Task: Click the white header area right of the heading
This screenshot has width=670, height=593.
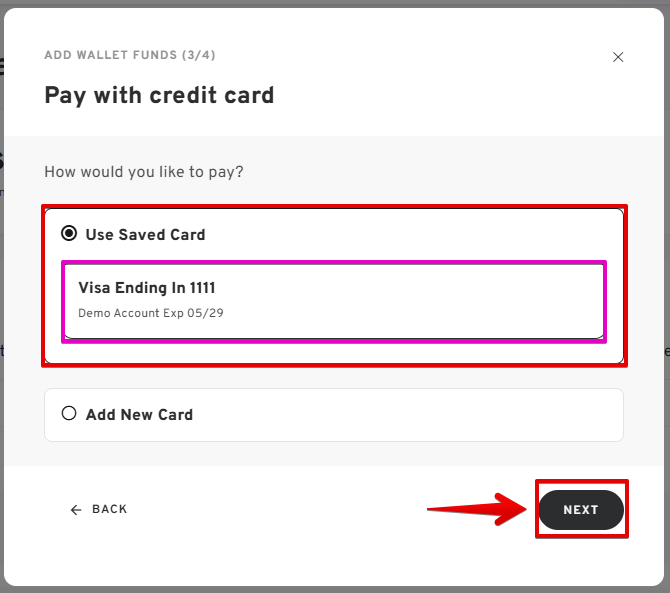Action: pyautogui.click(x=450, y=96)
